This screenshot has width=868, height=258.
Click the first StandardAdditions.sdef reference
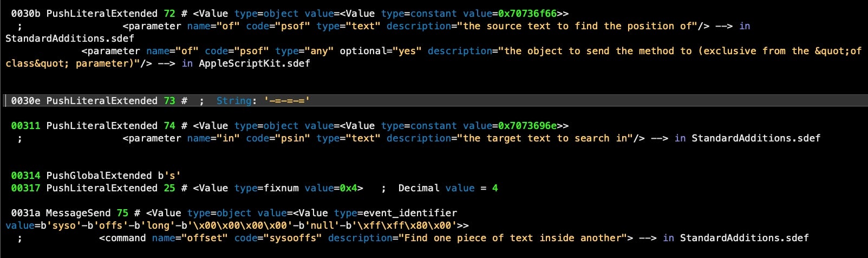tap(70, 38)
